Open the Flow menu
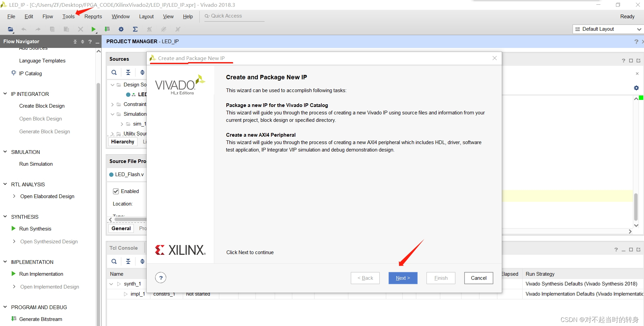644x326 pixels. click(48, 17)
